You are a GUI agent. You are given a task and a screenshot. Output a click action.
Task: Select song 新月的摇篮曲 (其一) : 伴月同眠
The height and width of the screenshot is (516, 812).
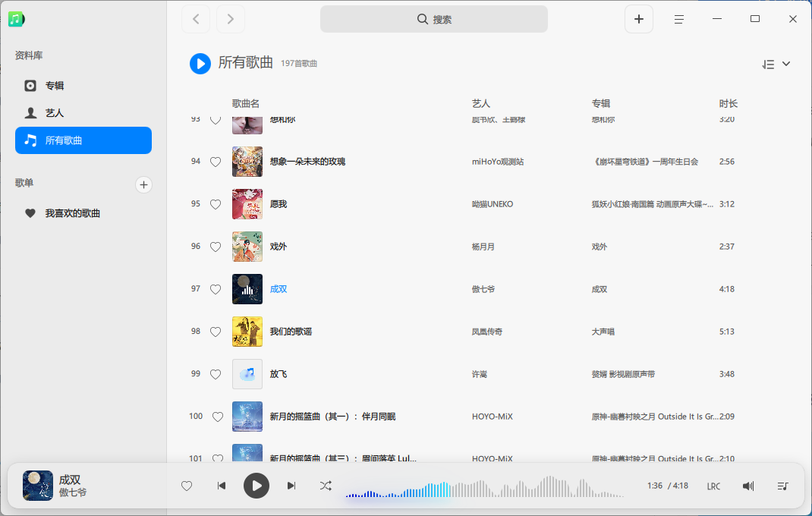tap(332, 417)
